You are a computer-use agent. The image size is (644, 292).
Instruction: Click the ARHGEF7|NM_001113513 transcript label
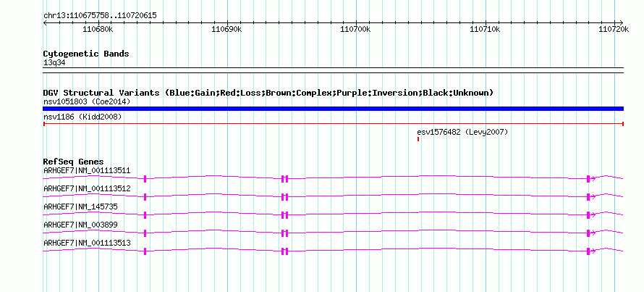[87, 243]
